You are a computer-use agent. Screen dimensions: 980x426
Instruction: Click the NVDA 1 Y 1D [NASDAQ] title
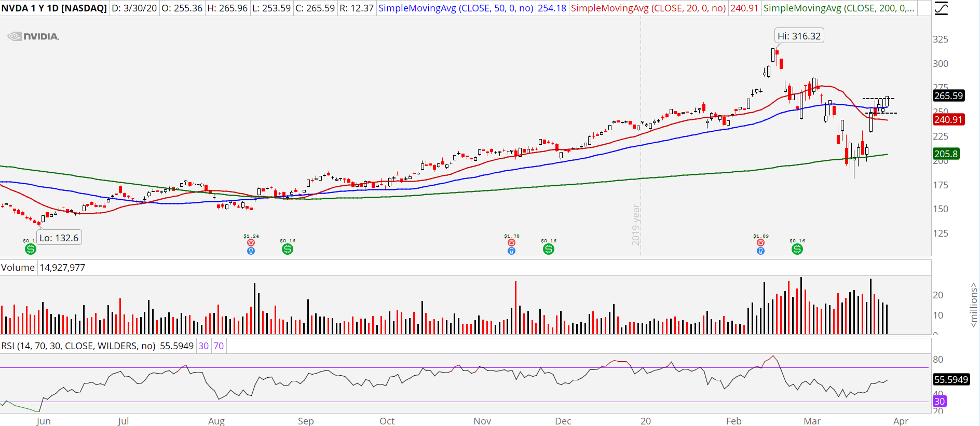click(x=54, y=8)
